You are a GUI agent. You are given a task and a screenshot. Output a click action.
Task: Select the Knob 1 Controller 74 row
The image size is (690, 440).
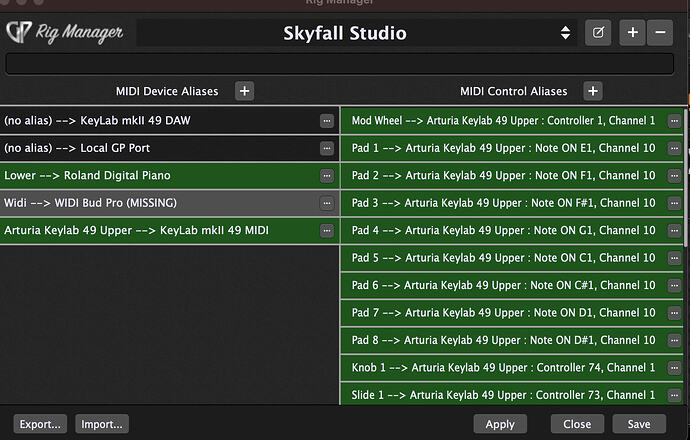coord(512,367)
